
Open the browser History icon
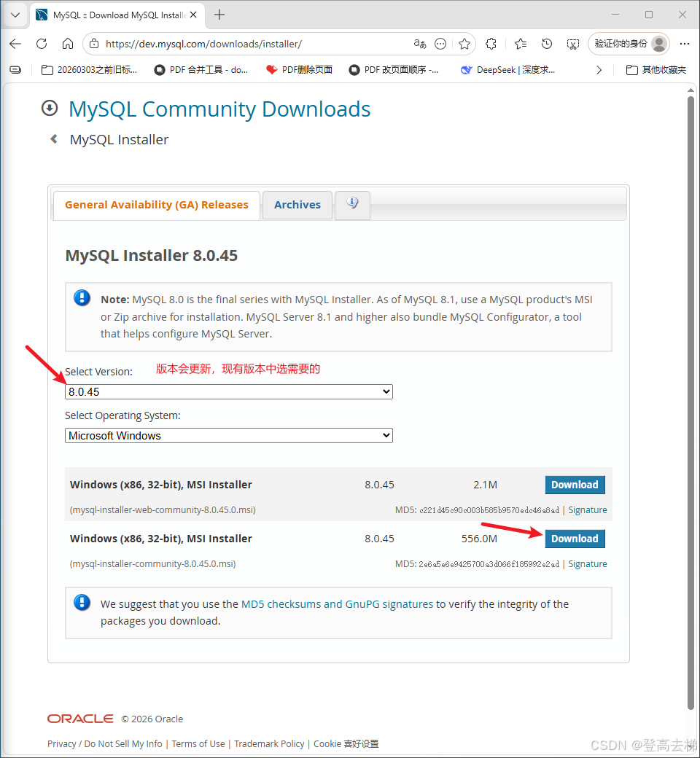tap(547, 44)
